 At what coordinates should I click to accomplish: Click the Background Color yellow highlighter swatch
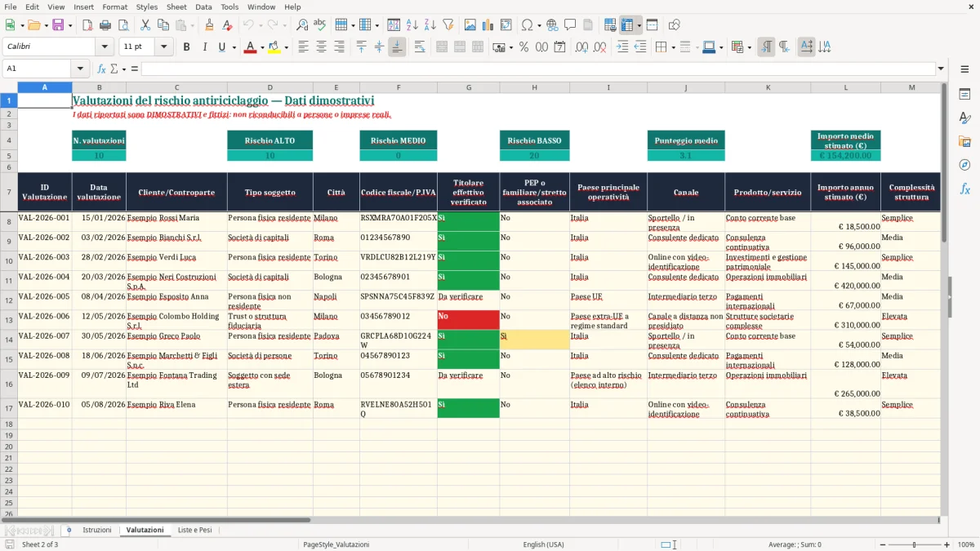[274, 47]
